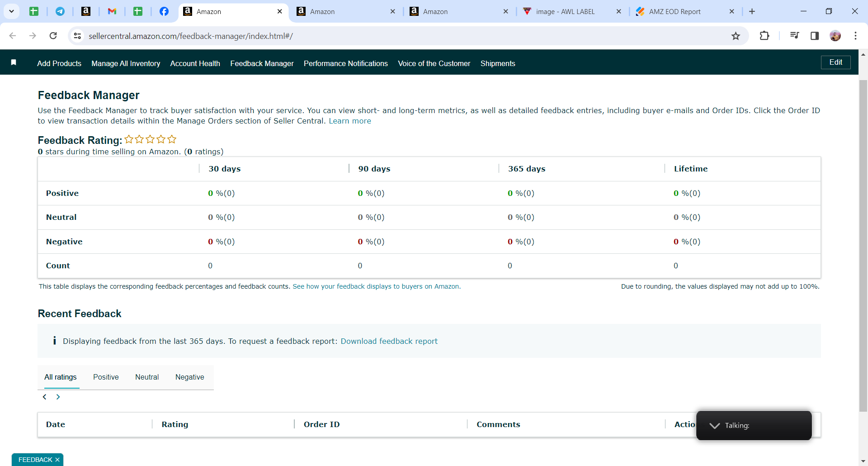The width and height of the screenshot is (868, 466).
Task: Open the Facebook pinned tab
Action: pyautogui.click(x=164, y=11)
